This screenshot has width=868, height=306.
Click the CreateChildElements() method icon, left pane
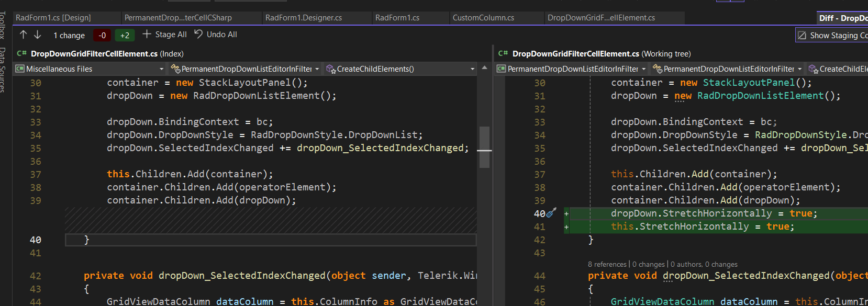[x=331, y=69]
